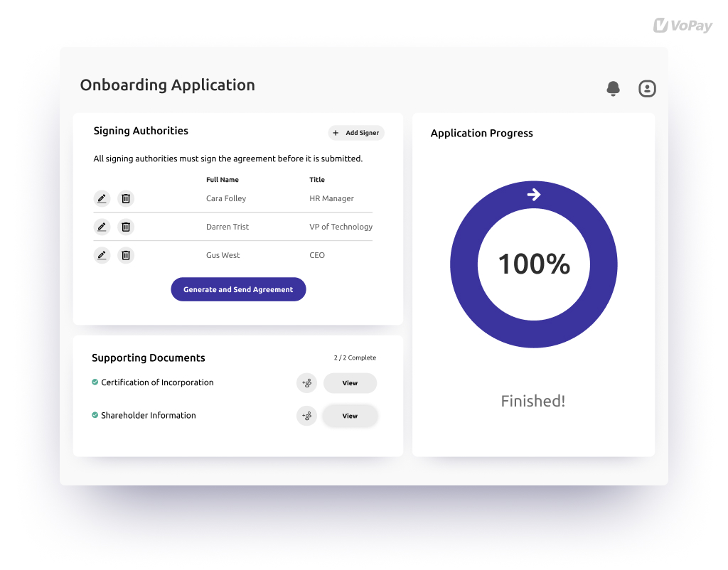Share the Shareholder Information document
This screenshot has height=570, width=728.
[x=306, y=415]
